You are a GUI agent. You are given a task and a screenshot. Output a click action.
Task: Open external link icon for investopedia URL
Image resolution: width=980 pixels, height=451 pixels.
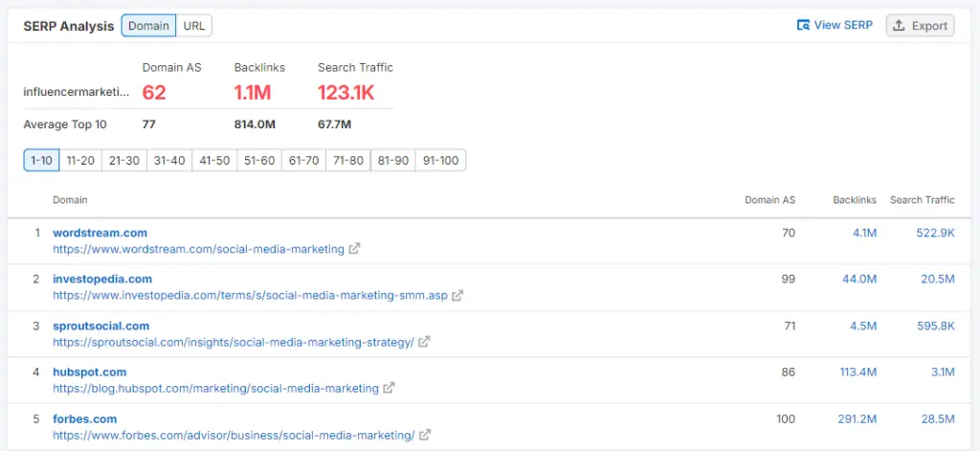(457, 296)
